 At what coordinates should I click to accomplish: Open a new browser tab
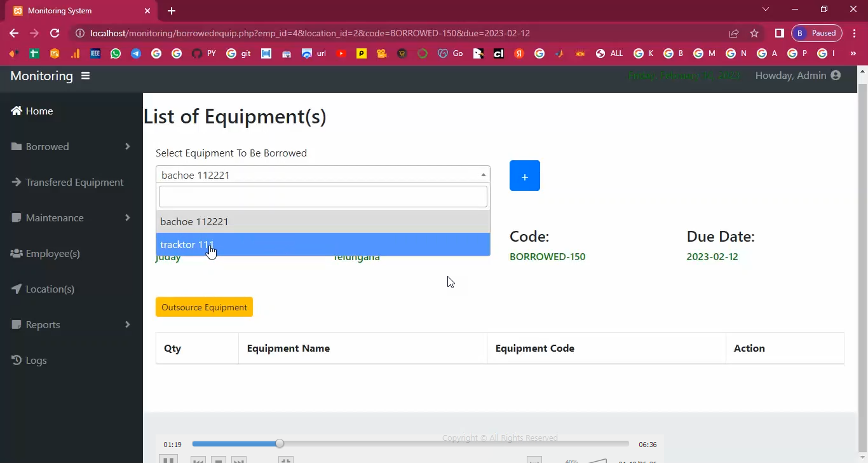[172, 11]
